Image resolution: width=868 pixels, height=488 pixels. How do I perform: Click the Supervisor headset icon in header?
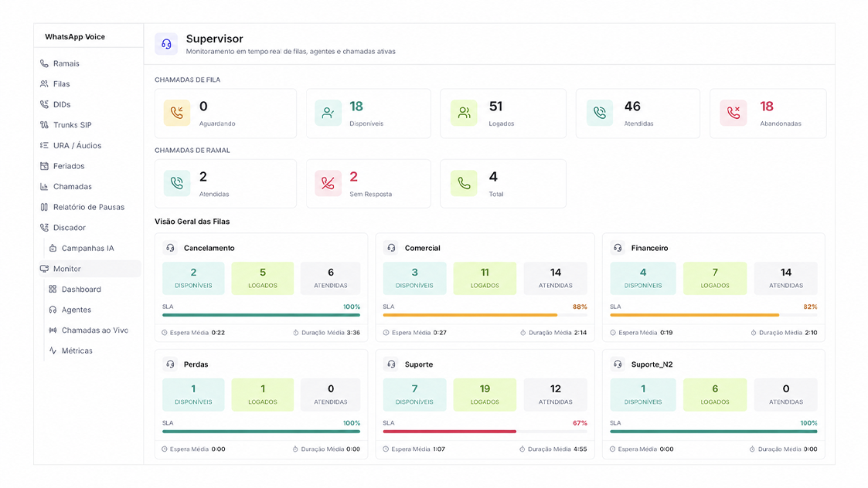[166, 44]
